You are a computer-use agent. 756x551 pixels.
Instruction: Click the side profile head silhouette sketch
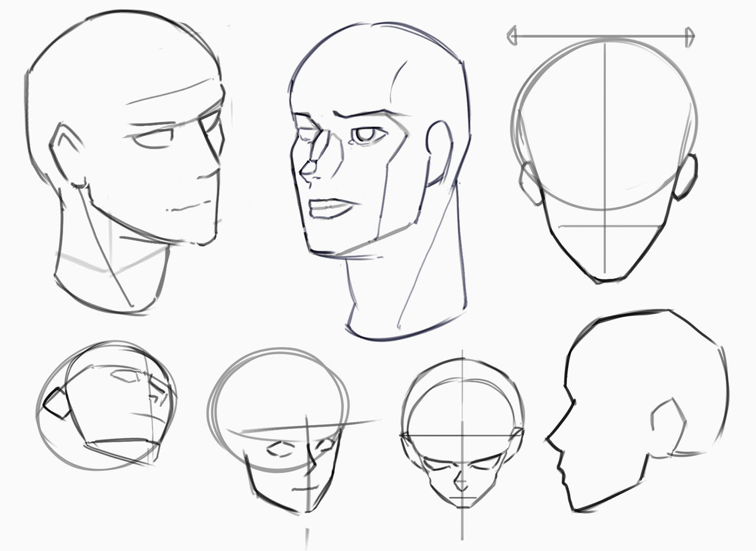tap(637, 410)
